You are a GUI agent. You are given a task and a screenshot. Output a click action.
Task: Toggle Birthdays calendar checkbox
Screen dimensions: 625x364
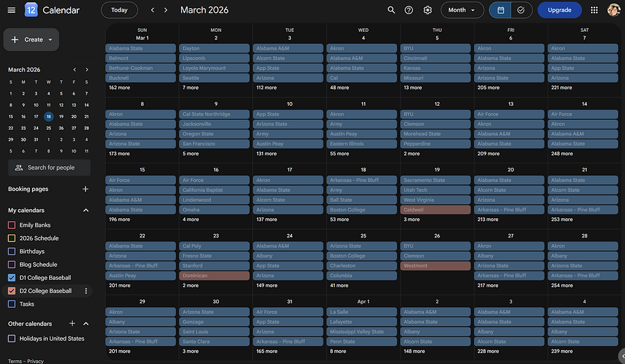pos(11,251)
